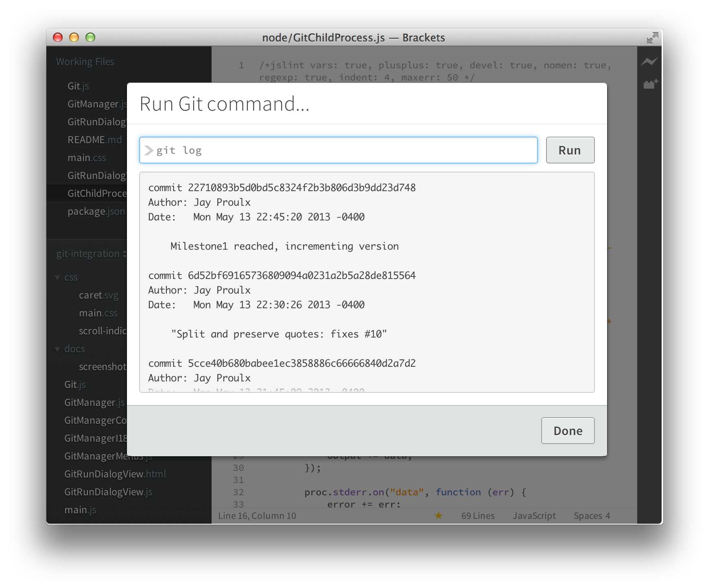The image size is (708, 588).
Task: Open GitRunDialogView.html in project tree
Action: (x=115, y=474)
